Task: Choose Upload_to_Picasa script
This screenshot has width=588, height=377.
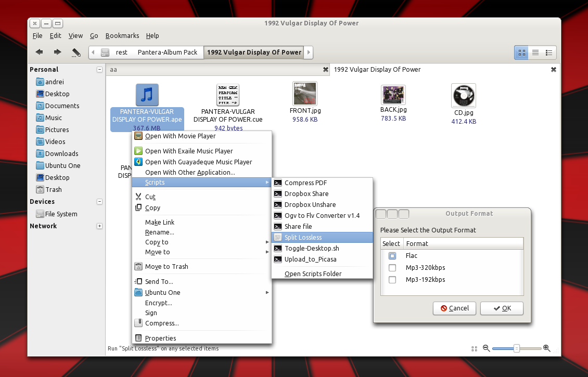Action: point(322,259)
